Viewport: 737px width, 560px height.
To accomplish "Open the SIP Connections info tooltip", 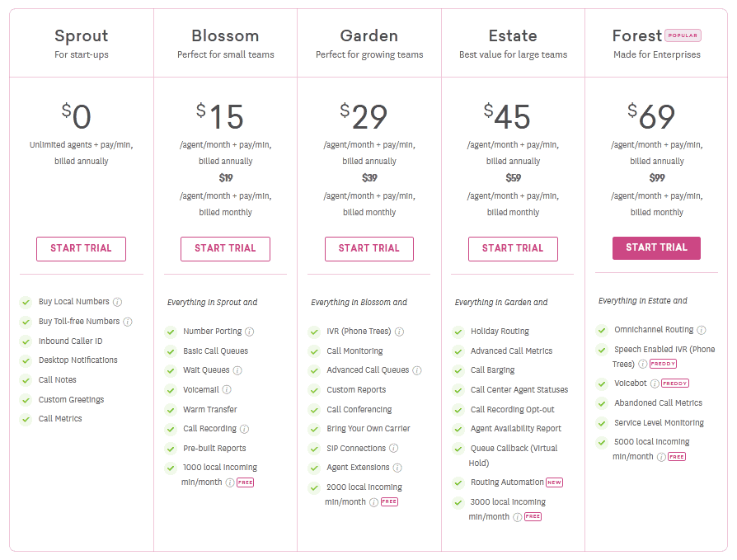I will click(394, 448).
